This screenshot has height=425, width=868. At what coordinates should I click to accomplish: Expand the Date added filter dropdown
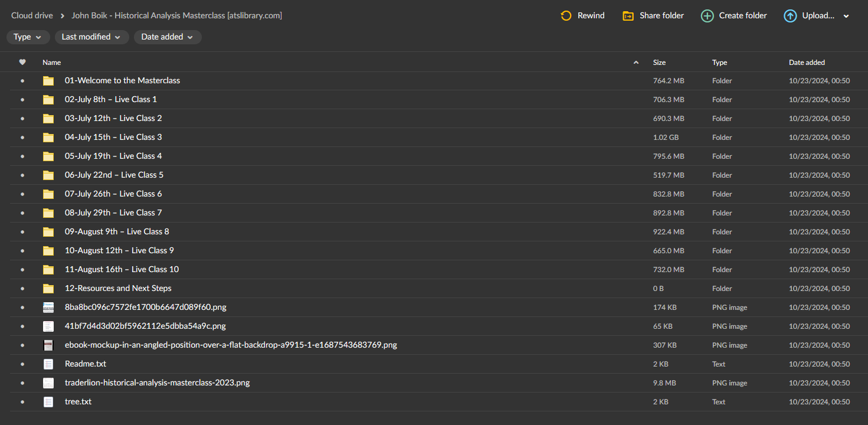click(x=168, y=37)
